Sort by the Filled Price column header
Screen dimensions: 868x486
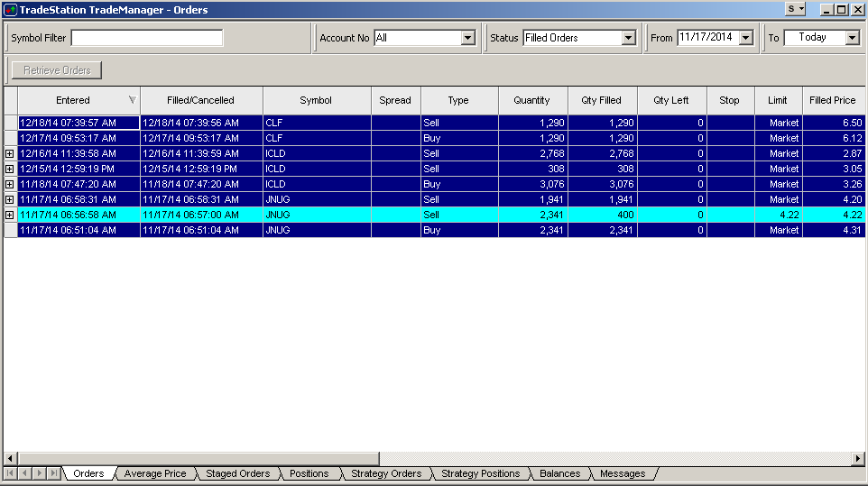[x=832, y=100]
